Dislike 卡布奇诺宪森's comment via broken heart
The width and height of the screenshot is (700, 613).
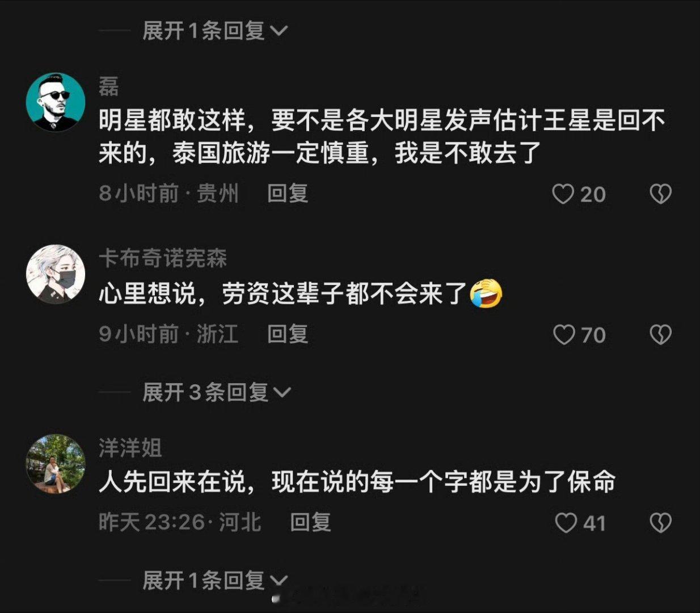[x=660, y=335]
